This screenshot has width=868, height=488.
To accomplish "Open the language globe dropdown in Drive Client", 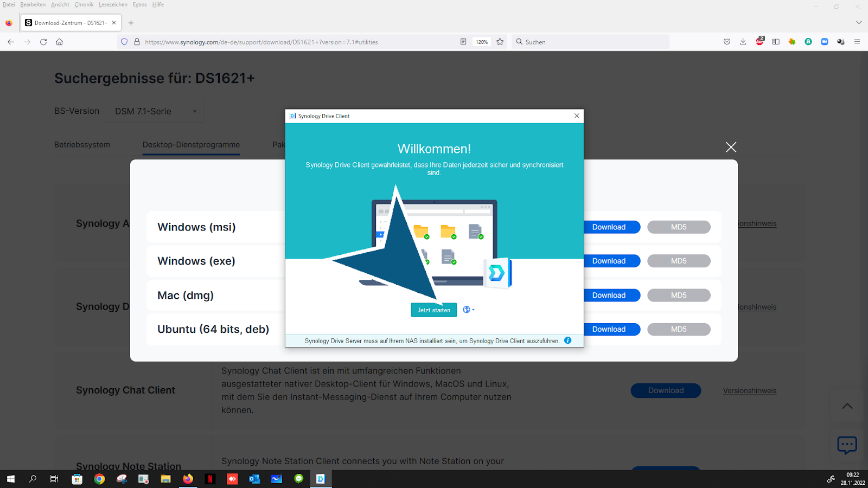I will pyautogui.click(x=468, y=310).
